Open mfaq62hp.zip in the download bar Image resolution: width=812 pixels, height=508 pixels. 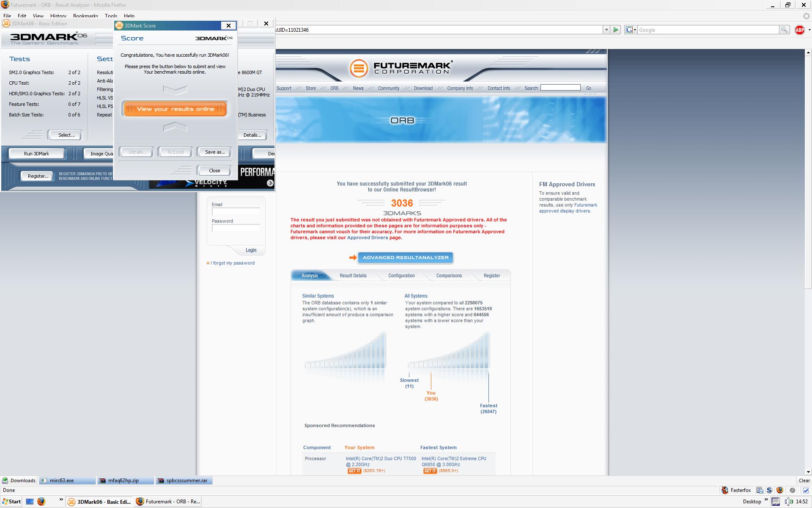pyautogui.click(x=125, y=480)
